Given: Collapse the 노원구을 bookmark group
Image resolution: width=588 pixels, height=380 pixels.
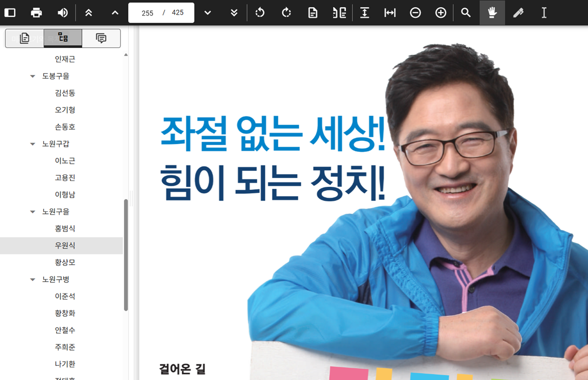Looking at the screenshot, I should coord(32,211).
